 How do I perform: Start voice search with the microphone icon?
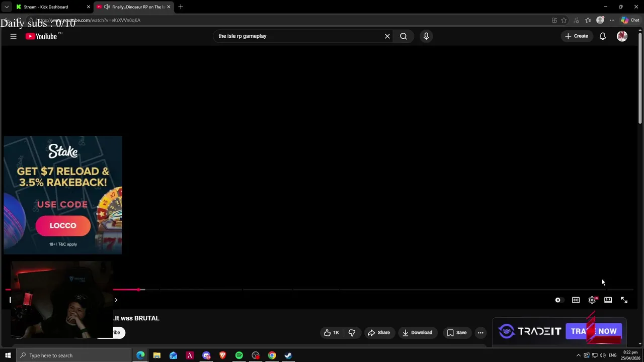tap(426, 36)
